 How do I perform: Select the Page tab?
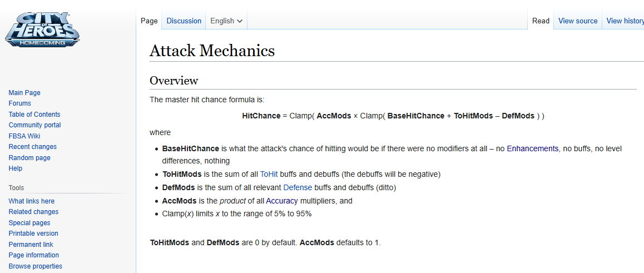tap(149, 21)
